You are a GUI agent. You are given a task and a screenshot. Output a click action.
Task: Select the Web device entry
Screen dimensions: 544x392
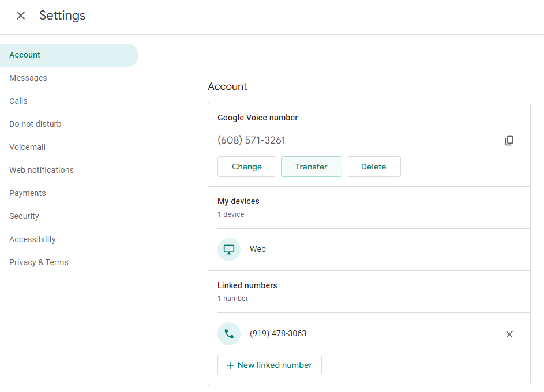click(x=369, y=250)
